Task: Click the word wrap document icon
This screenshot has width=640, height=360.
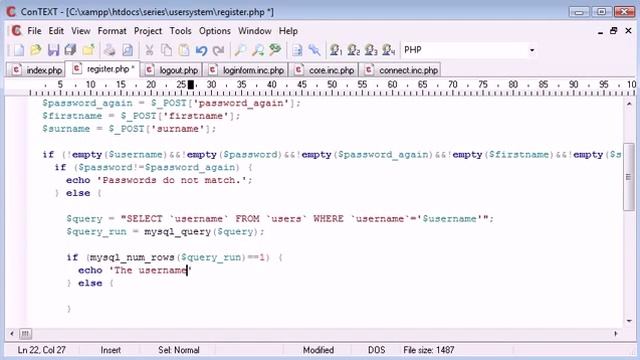Action: click(x=297, y=50)
